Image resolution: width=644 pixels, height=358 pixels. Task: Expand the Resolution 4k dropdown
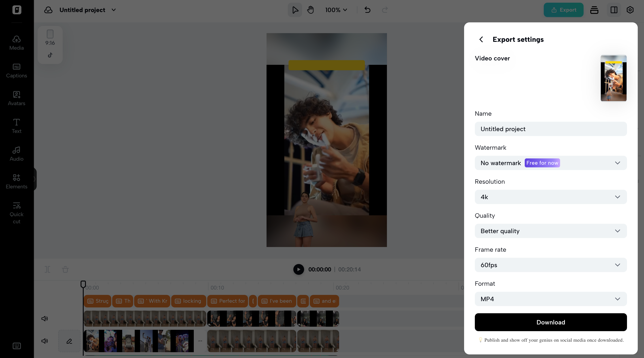click(550, 197)
